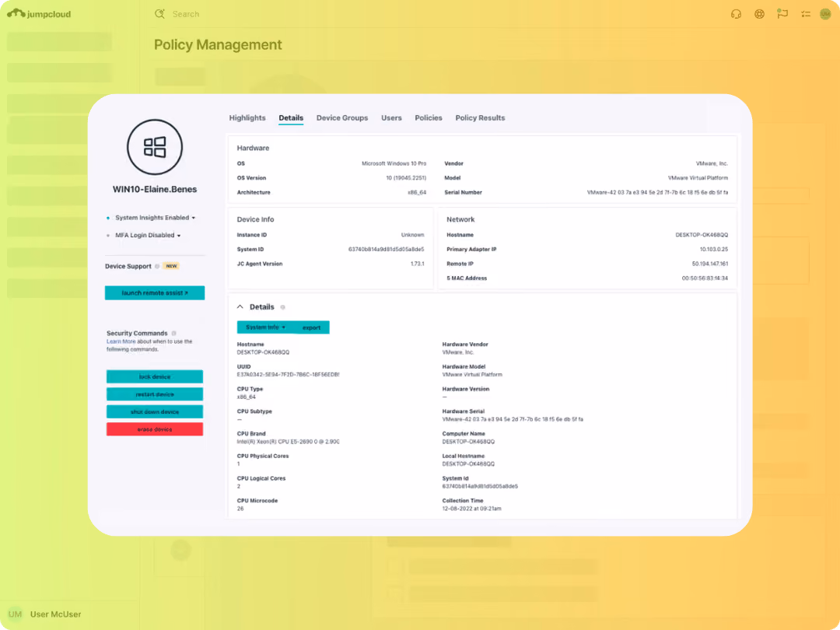Click Local Hostname value DESKTOP-OK468QQ

[468, 464]
